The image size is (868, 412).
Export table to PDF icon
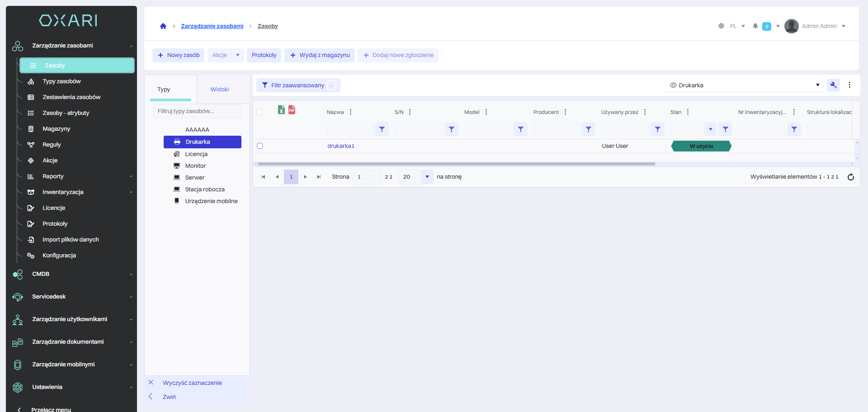tap(292, 109)
